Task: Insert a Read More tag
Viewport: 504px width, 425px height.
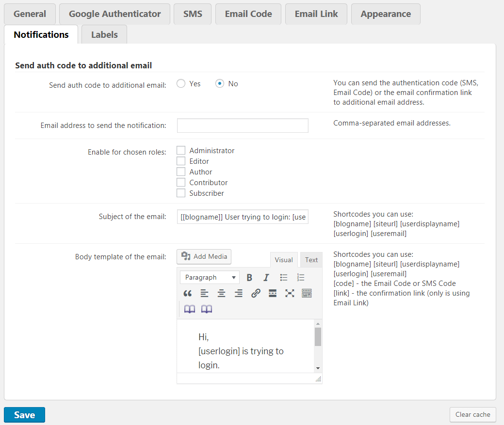Action: pos(273,293)
